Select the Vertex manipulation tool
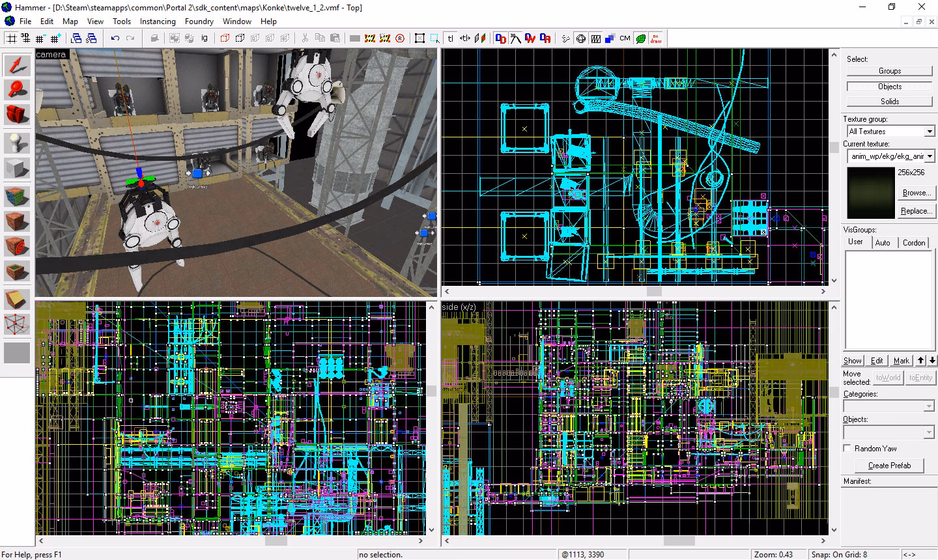 (x=17, y=324)
